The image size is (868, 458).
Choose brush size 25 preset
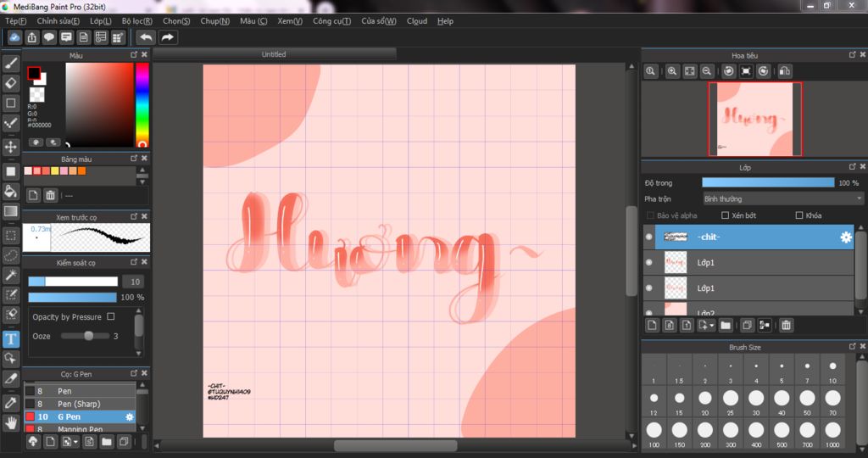coord(731,401)
